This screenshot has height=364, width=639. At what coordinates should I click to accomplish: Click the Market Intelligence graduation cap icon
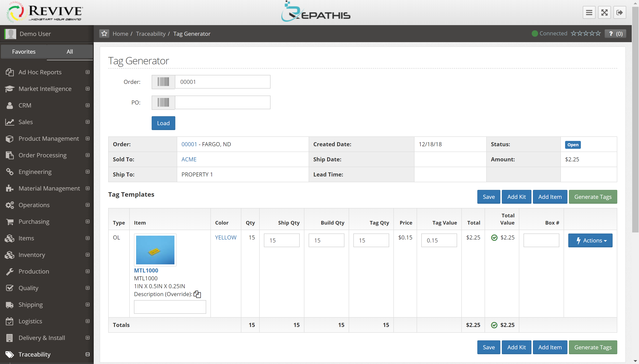click(x=10, y=89)
